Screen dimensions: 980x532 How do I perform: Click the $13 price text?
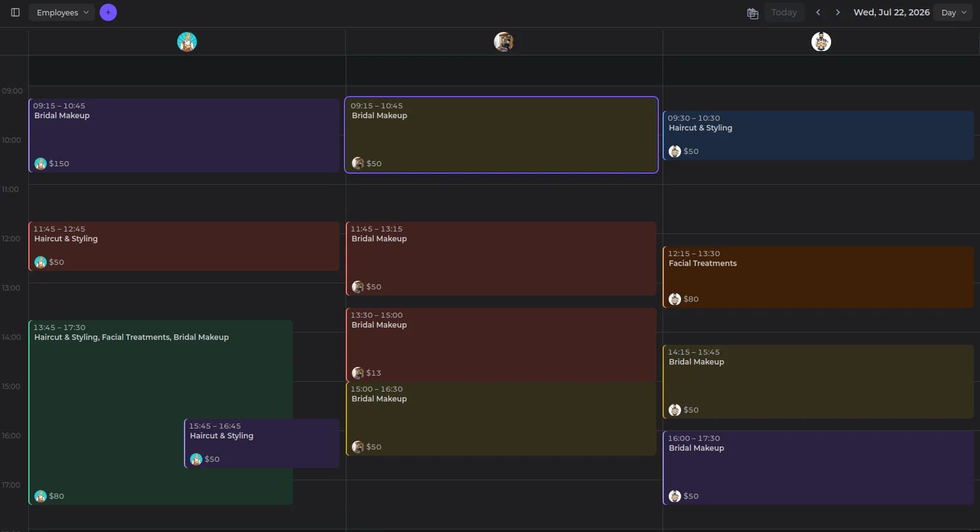click(x=374, y=373)
